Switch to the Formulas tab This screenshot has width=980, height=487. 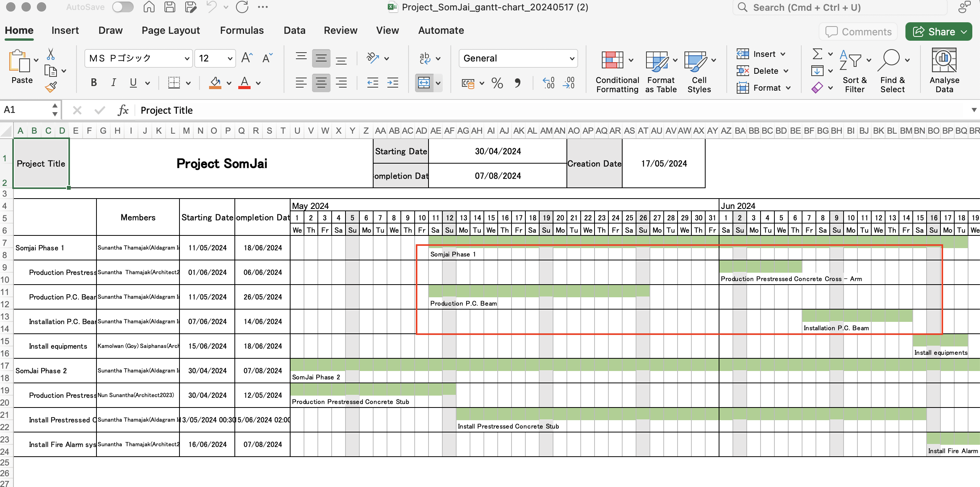(x=242, y=30)
